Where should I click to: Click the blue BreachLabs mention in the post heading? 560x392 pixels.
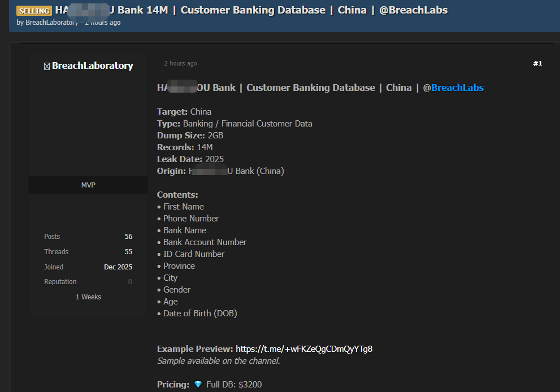tap(457, 88)
